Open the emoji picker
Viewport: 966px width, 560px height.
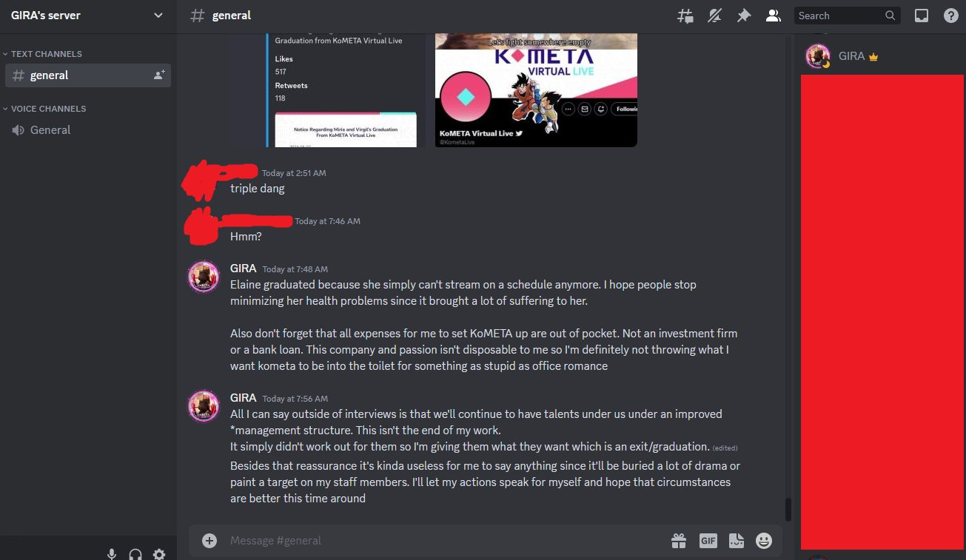click(764, 541)
